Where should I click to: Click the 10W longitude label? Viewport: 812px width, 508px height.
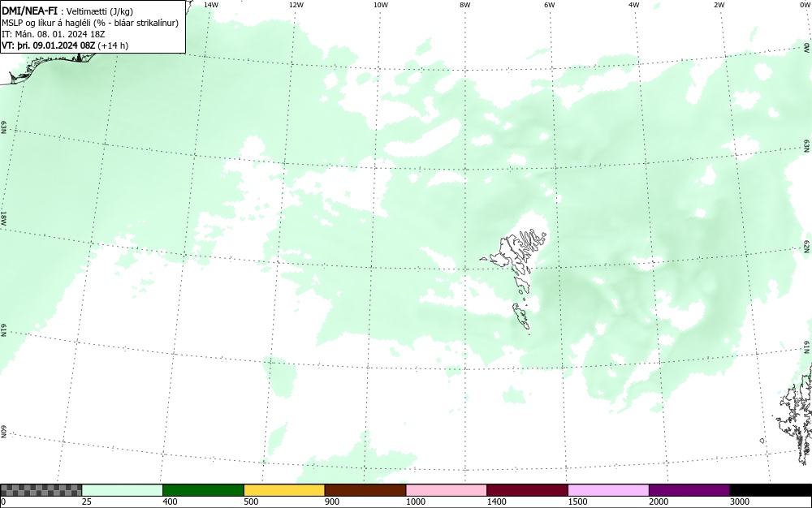pos(381,5)
